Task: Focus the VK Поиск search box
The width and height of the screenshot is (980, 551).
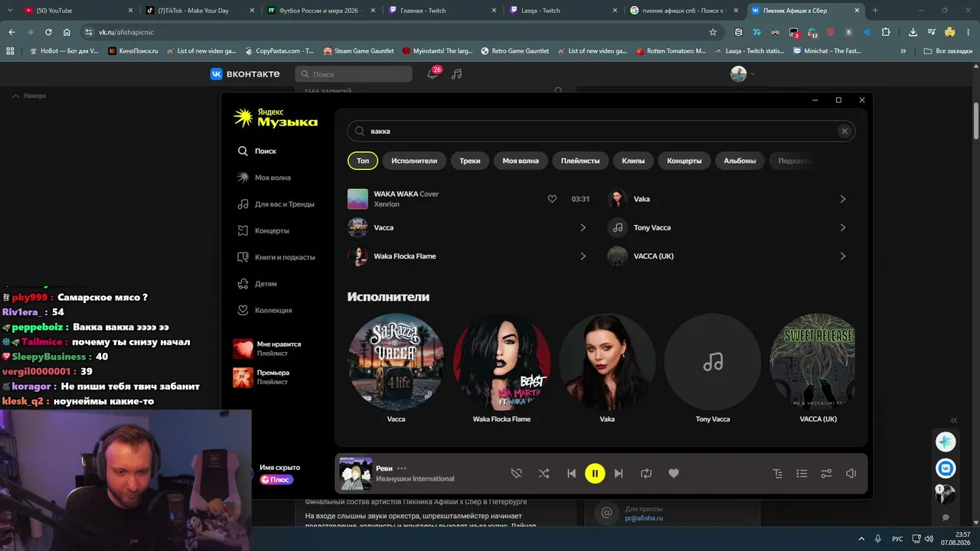Action: [354, 74]
